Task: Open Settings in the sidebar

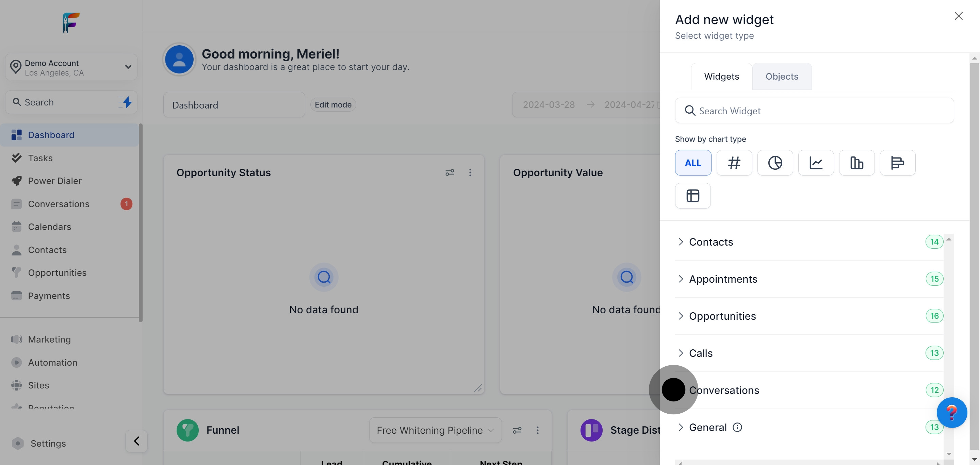Action: click(x=48, y=443)
